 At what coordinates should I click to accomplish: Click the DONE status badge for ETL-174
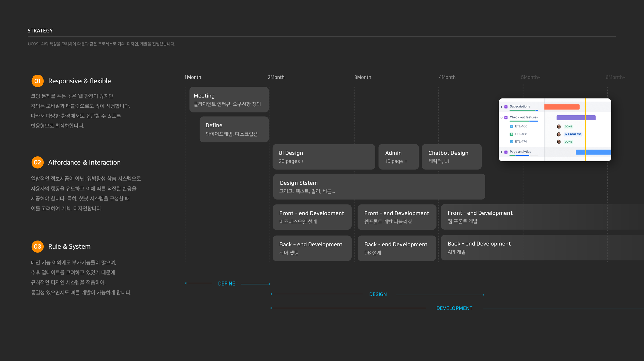[x=568, y=142]
